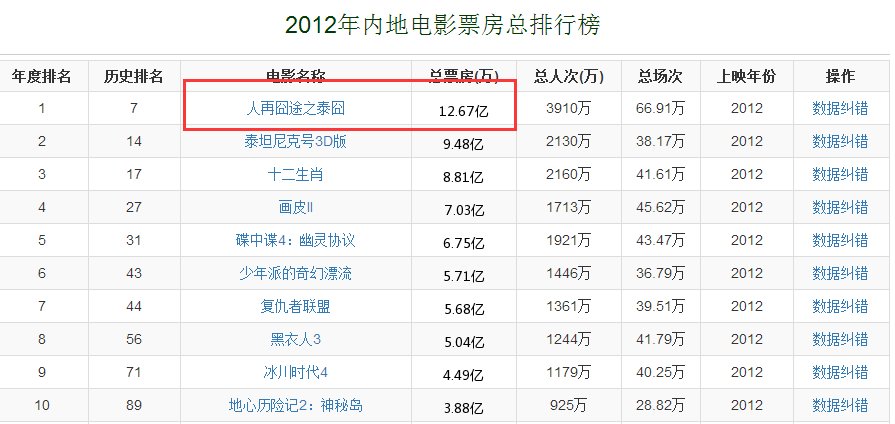This screenshot has width=895, height=424.
Task: Report data error for 泰坦尼克号3D版 row
Action: pyautogui.click(x=840, y=141)
